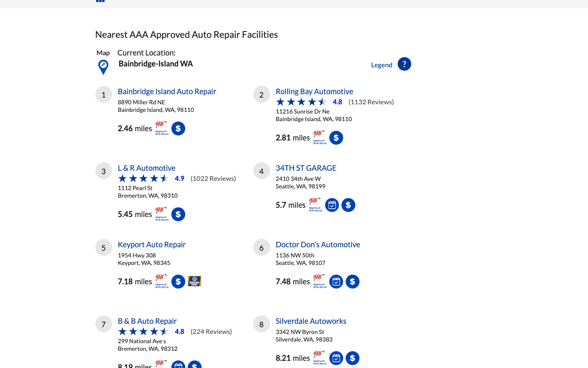Click AAA Approved logo for Silverdale Autoworks

tap(320, 358)
